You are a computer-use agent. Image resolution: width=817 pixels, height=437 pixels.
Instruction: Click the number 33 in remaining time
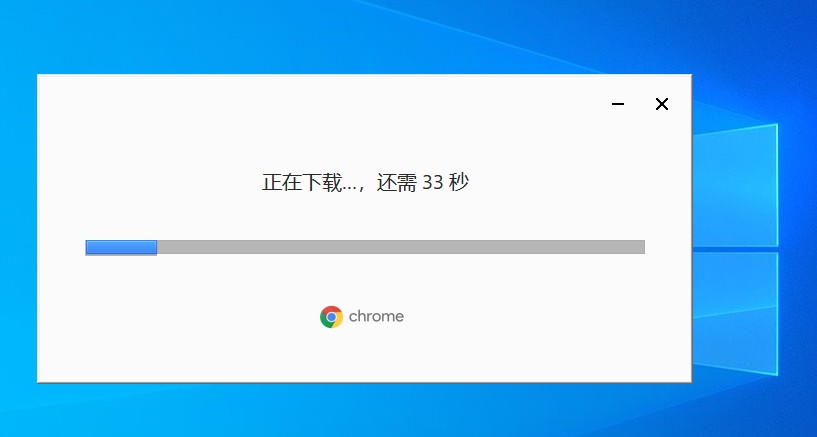(432, 182)
